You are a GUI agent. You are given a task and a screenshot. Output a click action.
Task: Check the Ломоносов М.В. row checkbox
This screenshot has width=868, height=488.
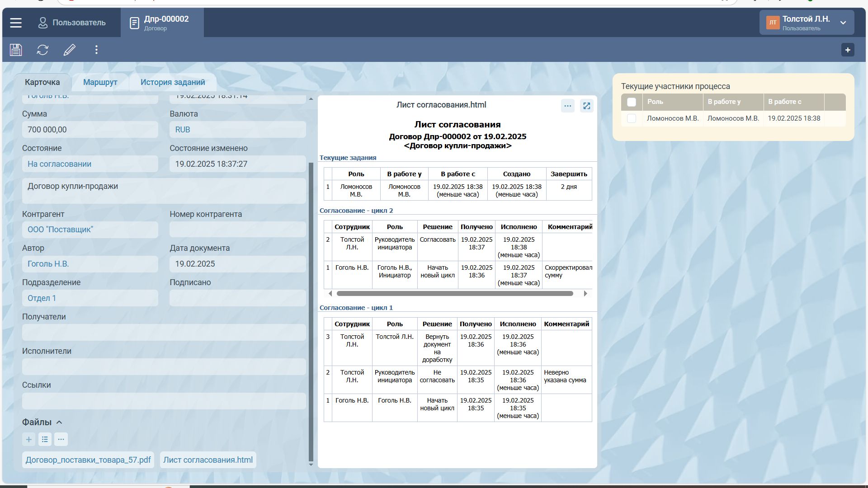tap(632, 118)
